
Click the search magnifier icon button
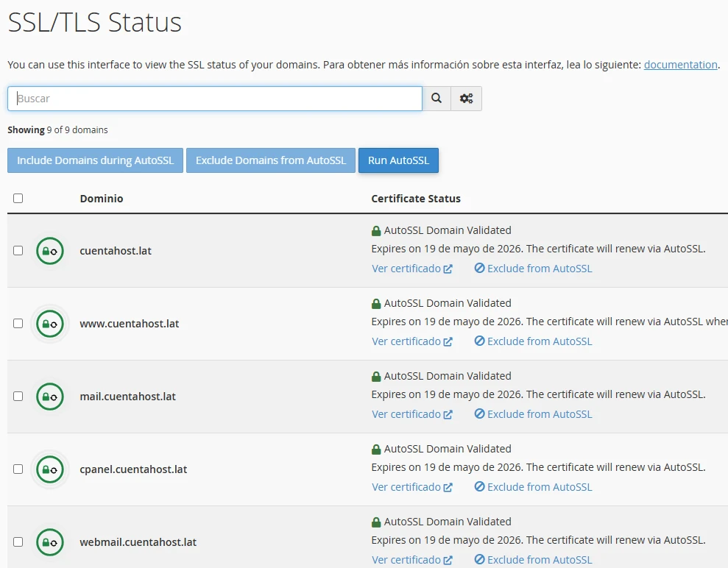tap(437, 99)
